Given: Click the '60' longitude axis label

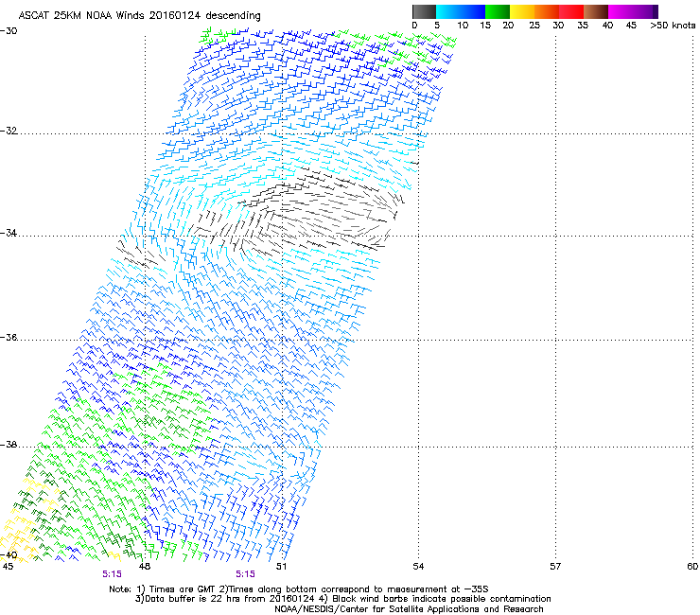Looking at the screenshot, I should click(692, 567).
